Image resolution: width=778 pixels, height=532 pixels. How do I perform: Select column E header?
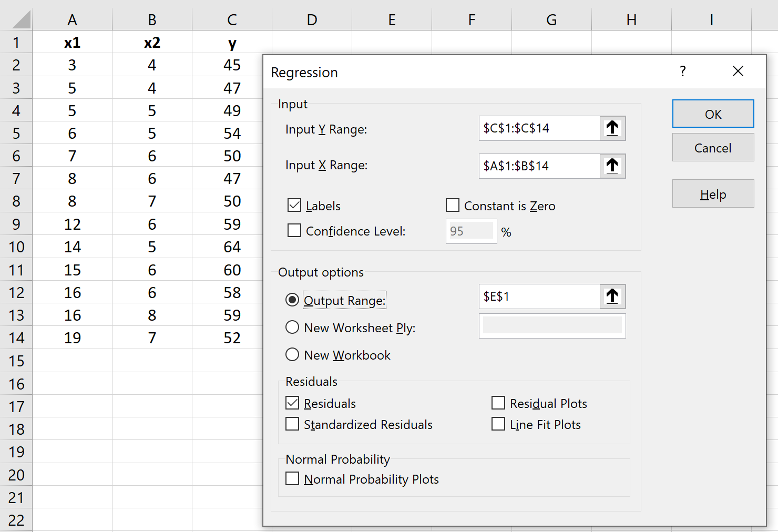392,20
